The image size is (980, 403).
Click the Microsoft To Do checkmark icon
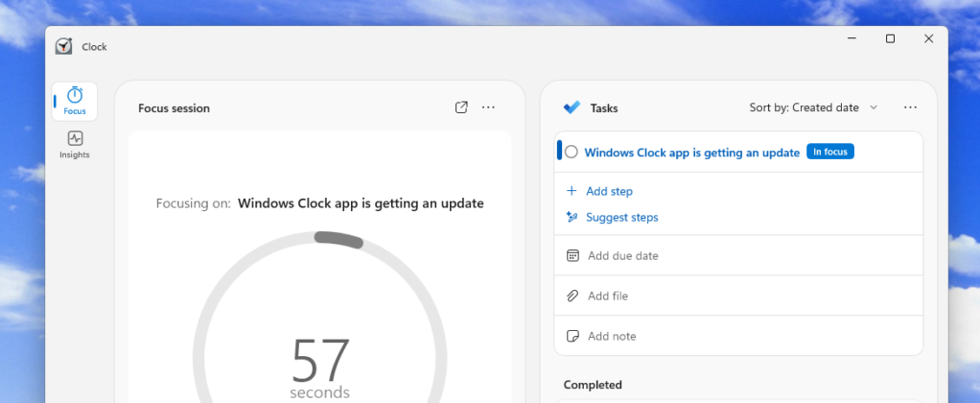click(x=572, y=107)
